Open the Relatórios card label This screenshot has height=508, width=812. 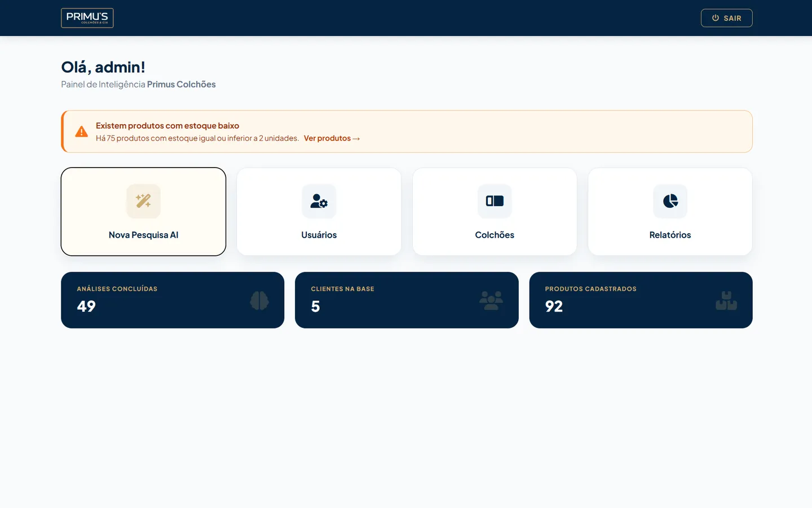670,235
